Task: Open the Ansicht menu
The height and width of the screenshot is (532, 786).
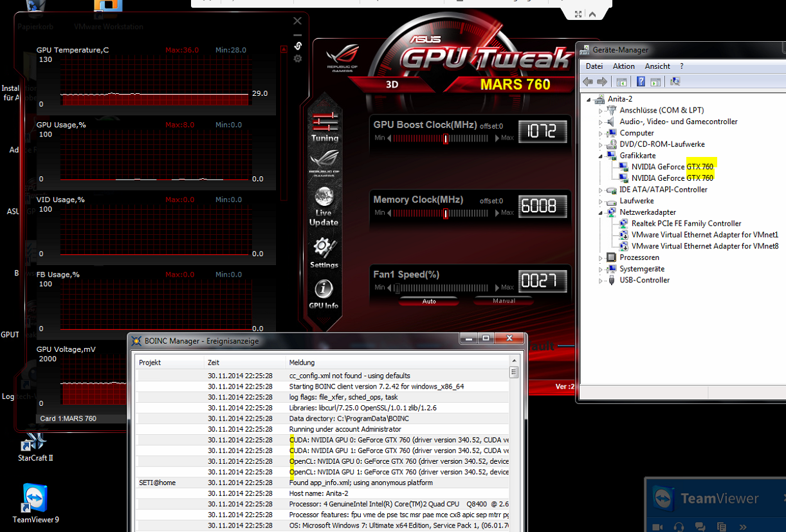Action: (657, 66)
